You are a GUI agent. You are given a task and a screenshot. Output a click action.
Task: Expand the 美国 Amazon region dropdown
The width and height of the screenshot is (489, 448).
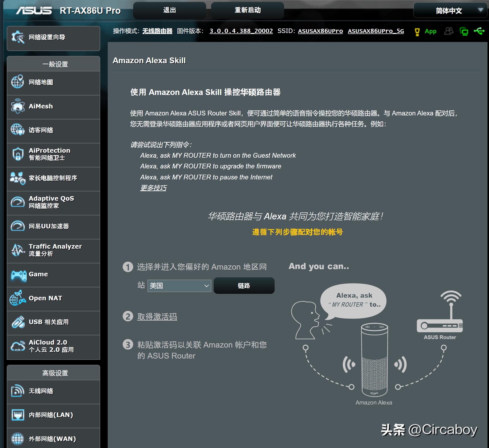pos(179,286)
